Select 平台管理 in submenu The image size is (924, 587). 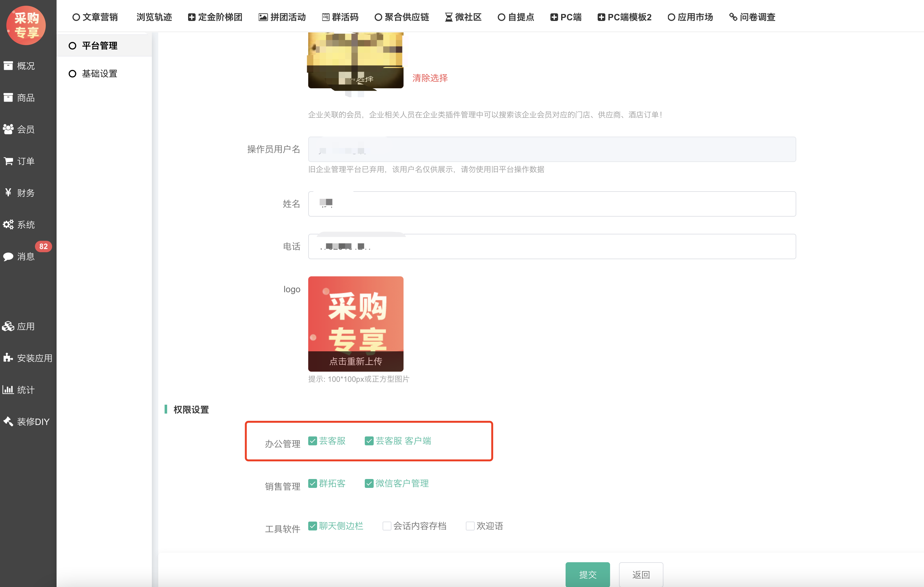pos(99,46)
